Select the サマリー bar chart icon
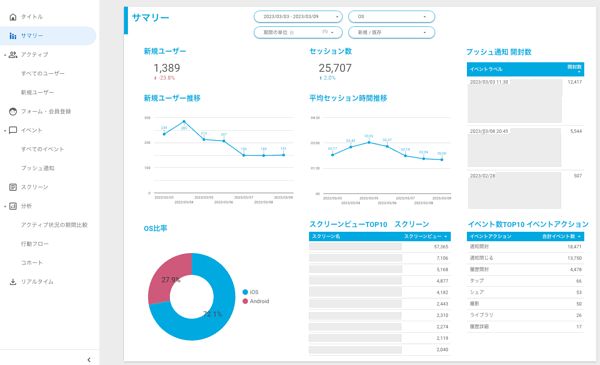600x365 pixels. click(13, 36)
